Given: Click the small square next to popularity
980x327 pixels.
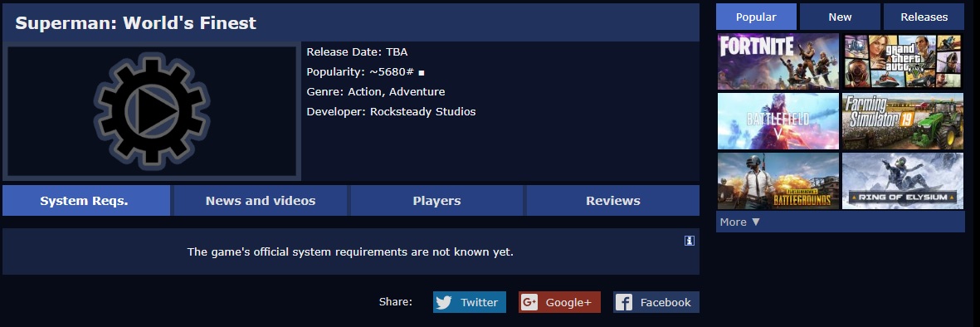Looking at the screenshot, I should (422, 73).
